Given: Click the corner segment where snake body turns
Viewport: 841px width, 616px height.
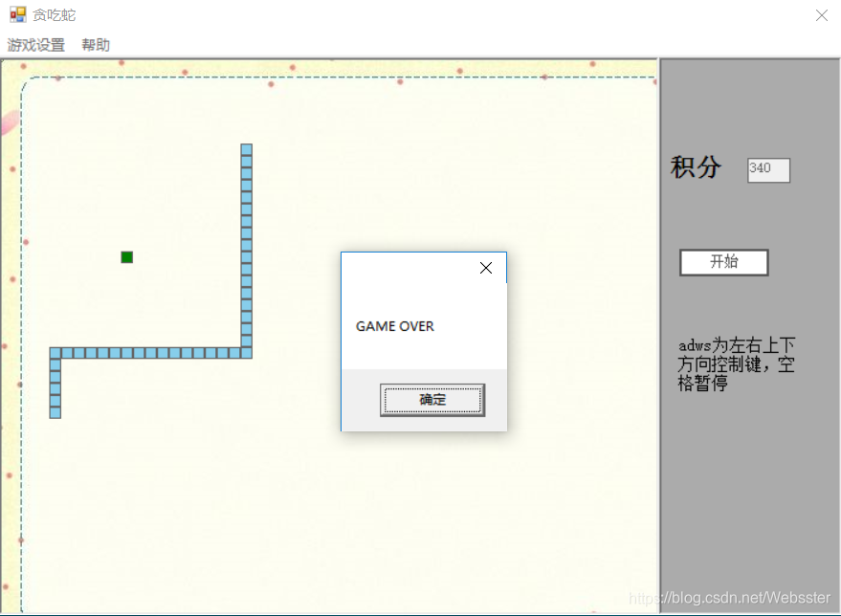Looking at the screenshot, I should coord(246,352).
